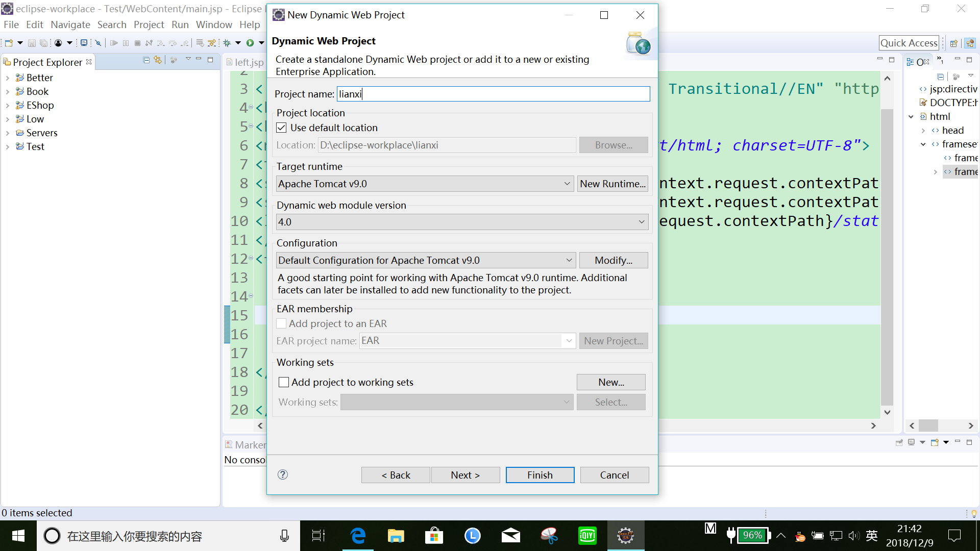Click the Finish button

coord(540,475)
